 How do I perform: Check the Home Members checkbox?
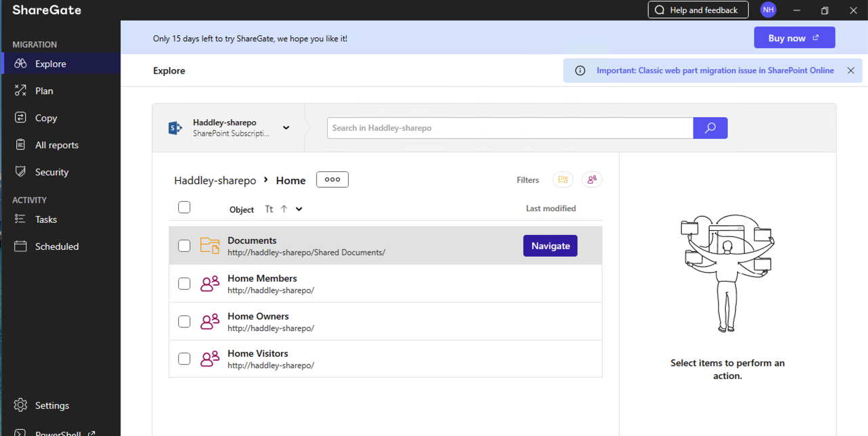tap(184, 284)
